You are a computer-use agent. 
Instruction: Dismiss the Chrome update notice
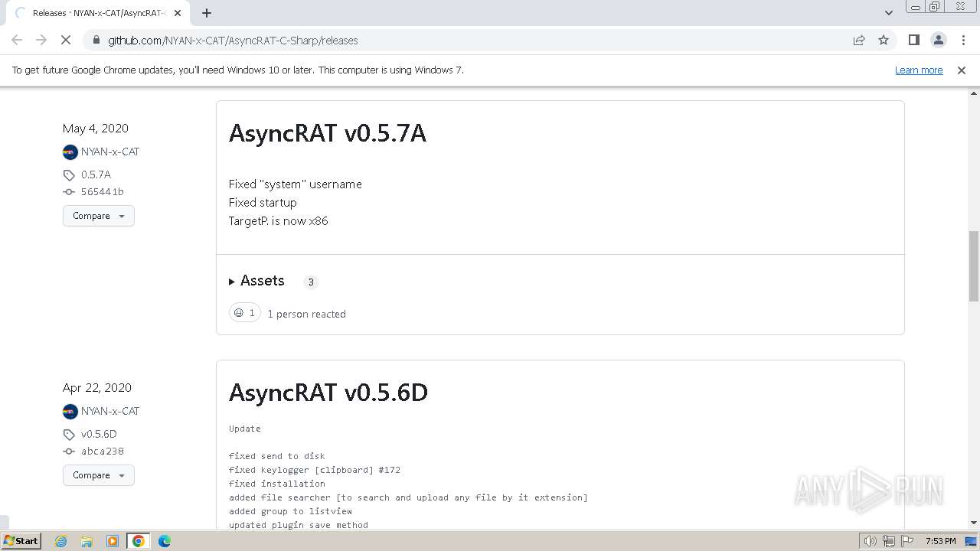(x=962, y=70)
